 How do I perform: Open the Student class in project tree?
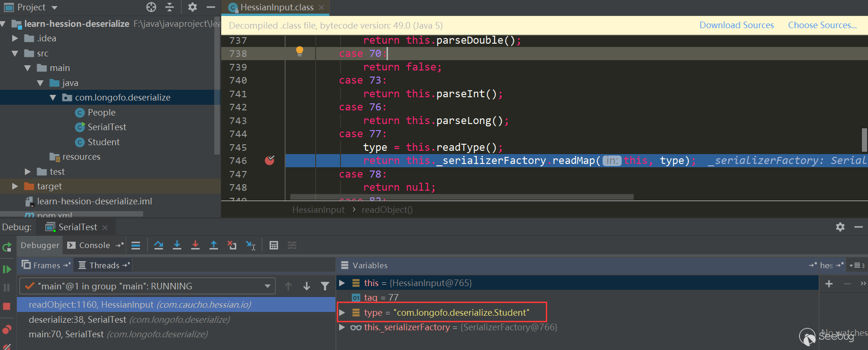click(103, 142)
